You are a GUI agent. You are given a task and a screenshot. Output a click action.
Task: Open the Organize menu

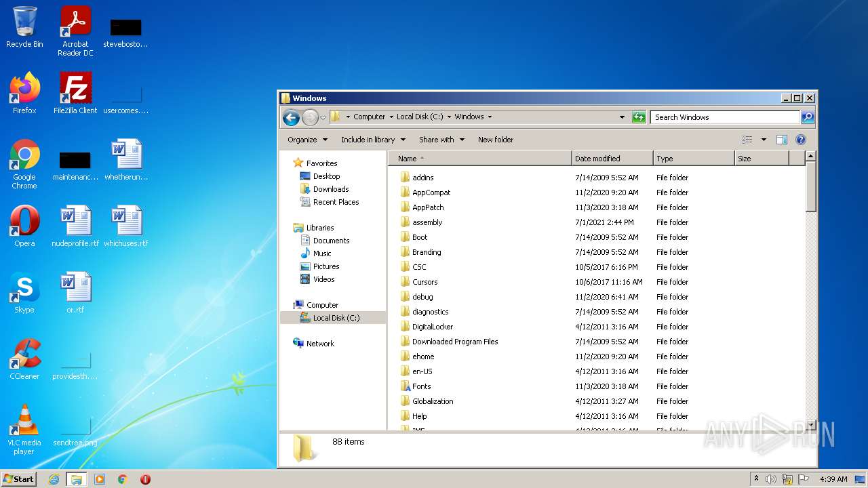307,140
